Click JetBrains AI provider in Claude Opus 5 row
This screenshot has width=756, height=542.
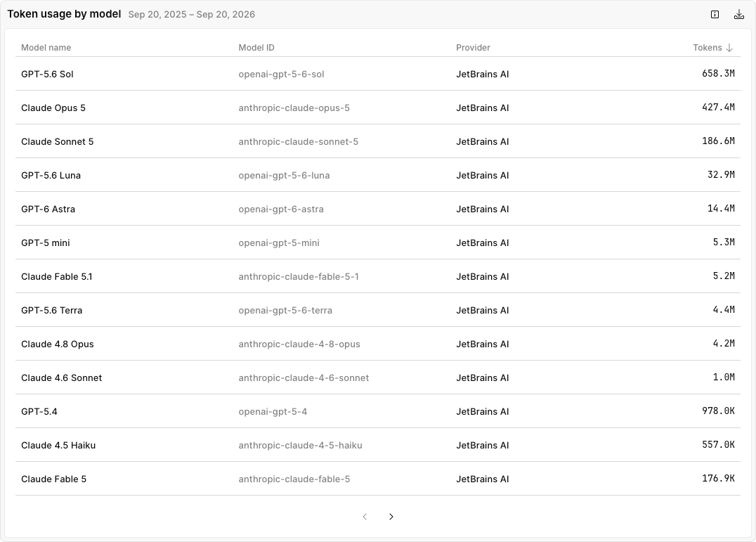coord(483,108)
